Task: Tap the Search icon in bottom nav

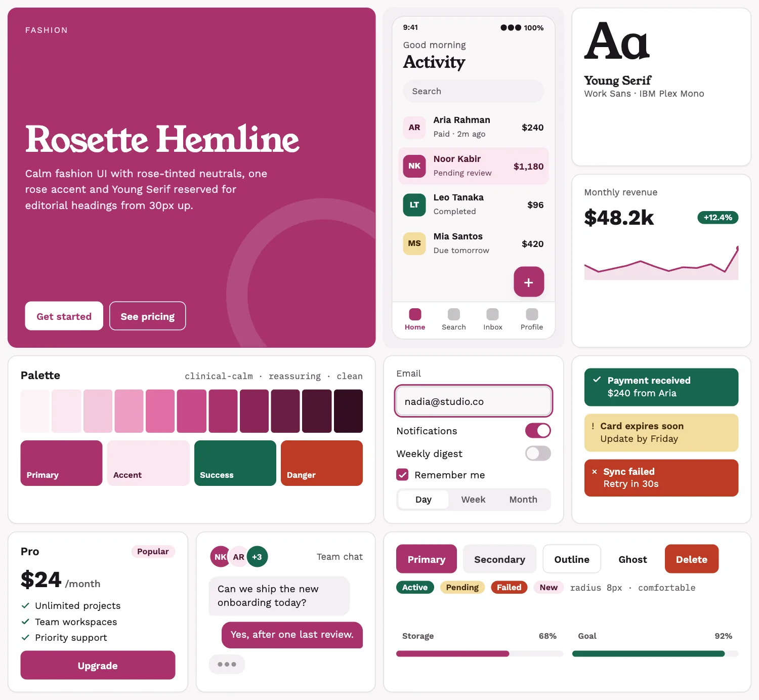Action: point(454,314)
